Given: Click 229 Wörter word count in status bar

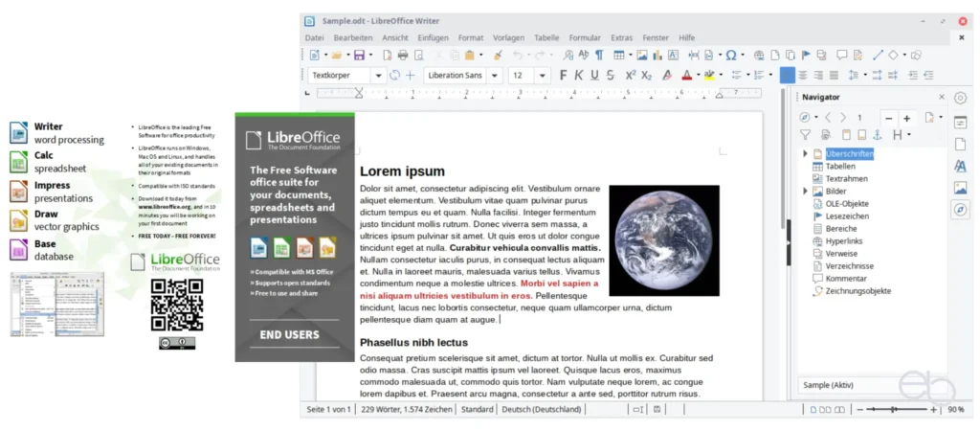Looking at the screenshot, I should pyautogui.click(x=407, y=410).
